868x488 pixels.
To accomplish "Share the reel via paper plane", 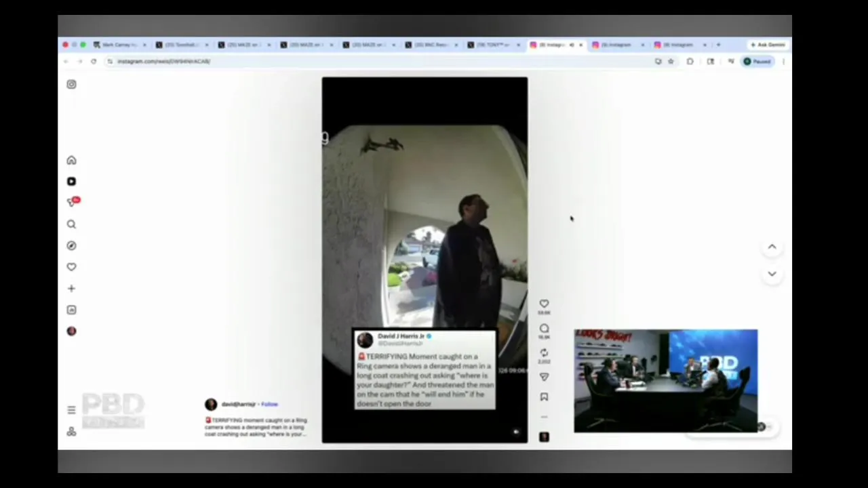I will pyautogui.click(x=544, y=377).
